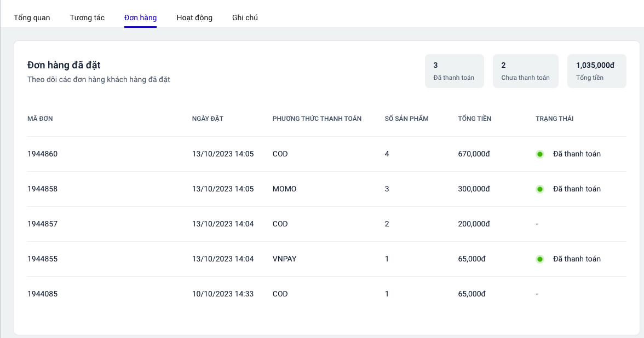This screenshot has height=338, width=644.
Task: Sort by the Tổng tiền column header
Action: (474, 119)
